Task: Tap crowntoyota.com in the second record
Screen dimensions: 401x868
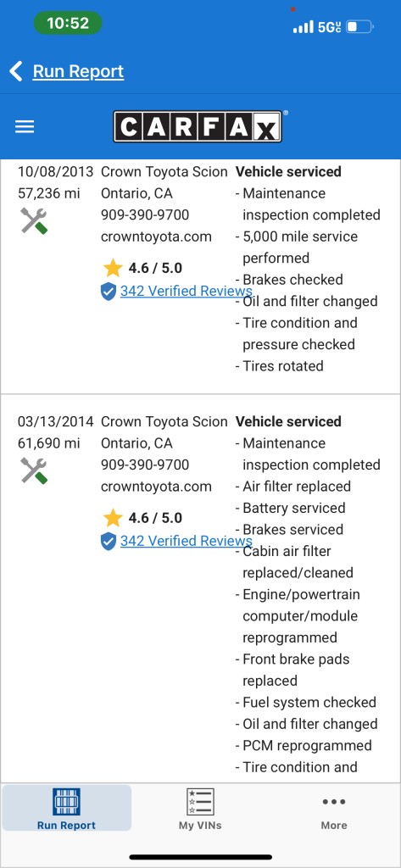Action: tap(156, 487)
